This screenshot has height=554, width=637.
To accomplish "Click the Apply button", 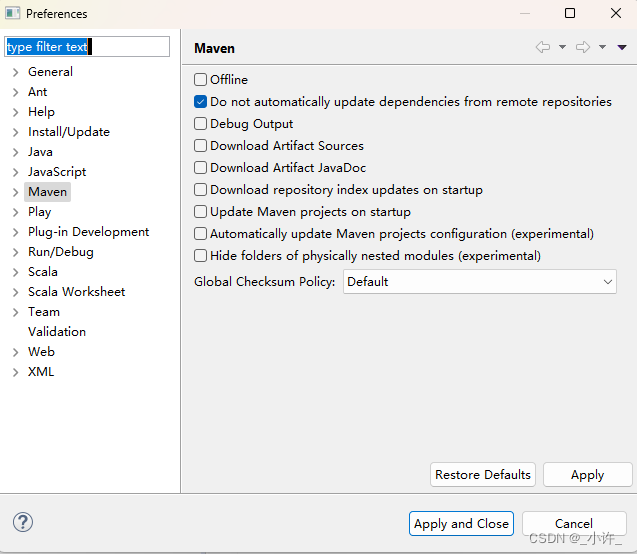I will click(x=587, y=474).
